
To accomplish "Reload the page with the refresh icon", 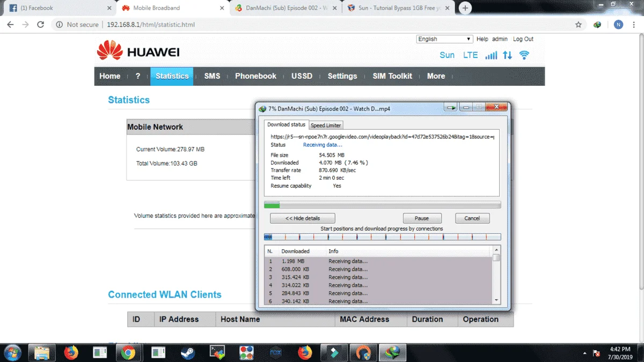I will point(40,25).
